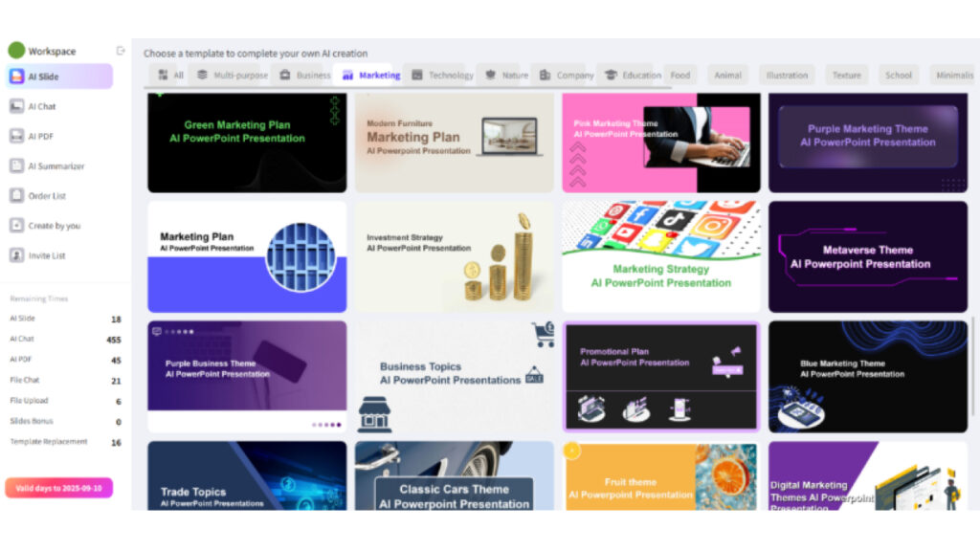Select the AI Summarizer icon
Viewport: 980px width, 551px height.
pyautogui.click(x=17, y=165)
